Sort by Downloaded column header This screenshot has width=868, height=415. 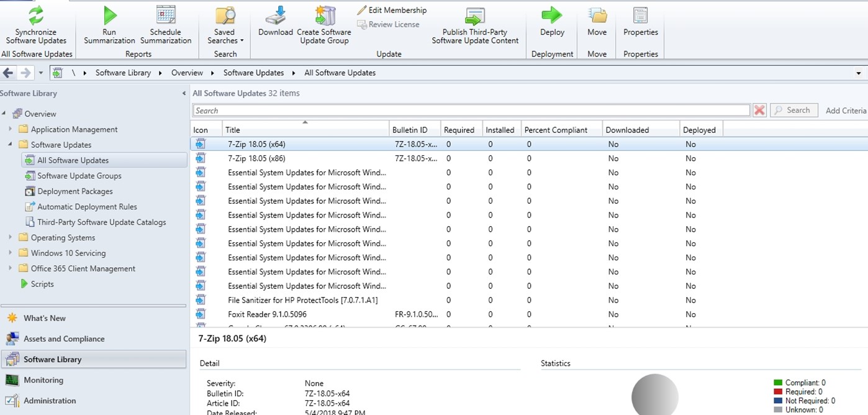click(641, 130)
